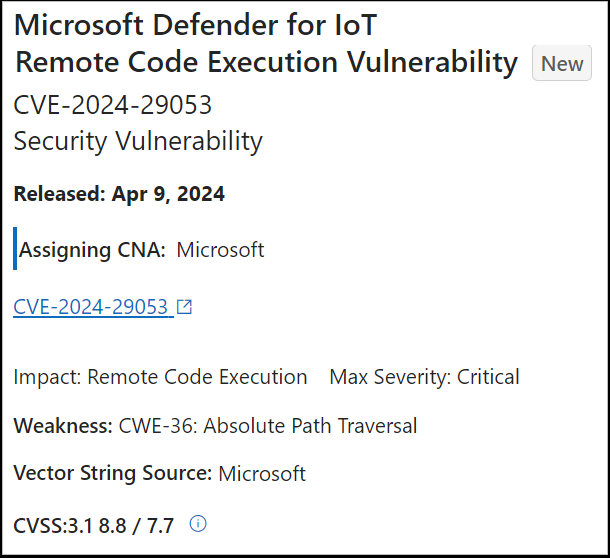Click the CVSS score info icon
610x558 pixels.
pos(198,524)
